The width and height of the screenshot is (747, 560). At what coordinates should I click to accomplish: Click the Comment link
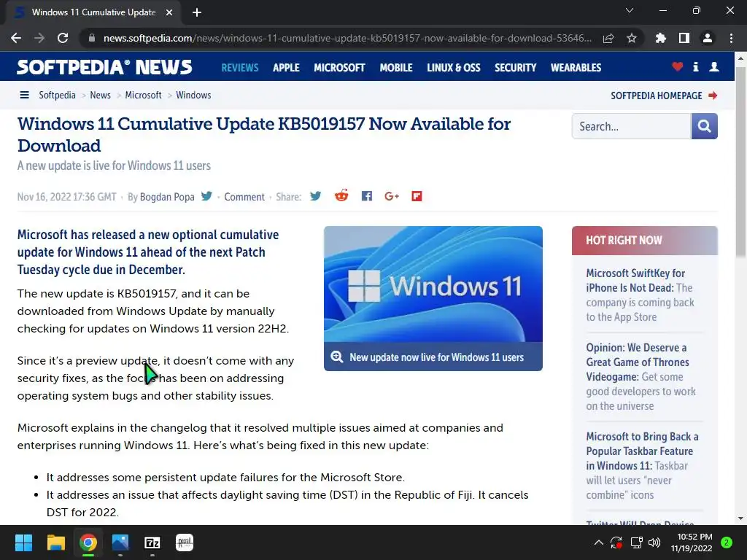pyautogui.click(x=244, y=197)
